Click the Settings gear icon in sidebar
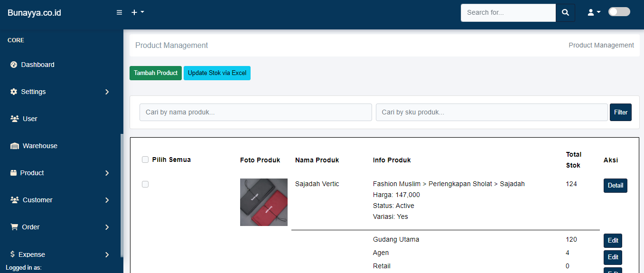The width and height of the screenshot is (644, 273). click(x=14, y=92)
